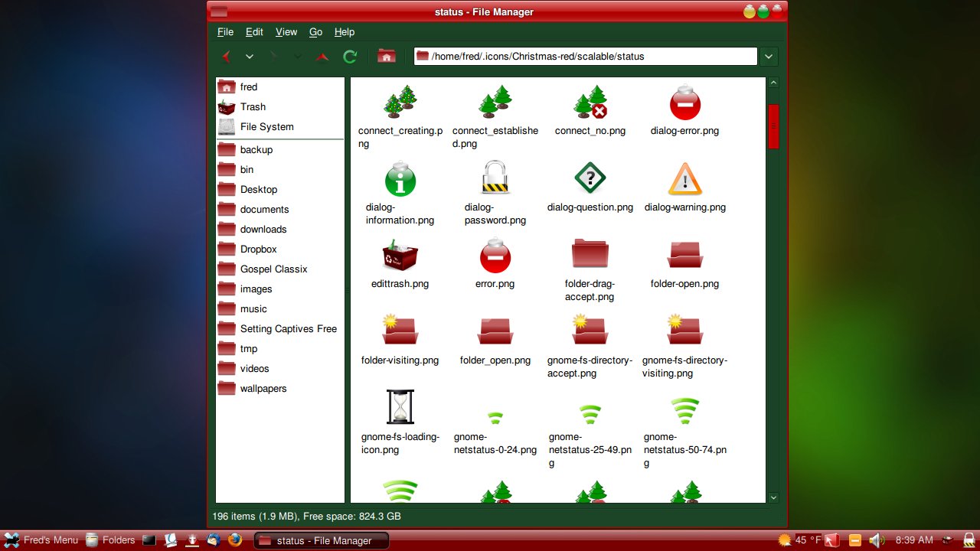The height and width of the screenshot is (551, 980).
Task: Open the backup bookmark folder
Action: [280, 150]
